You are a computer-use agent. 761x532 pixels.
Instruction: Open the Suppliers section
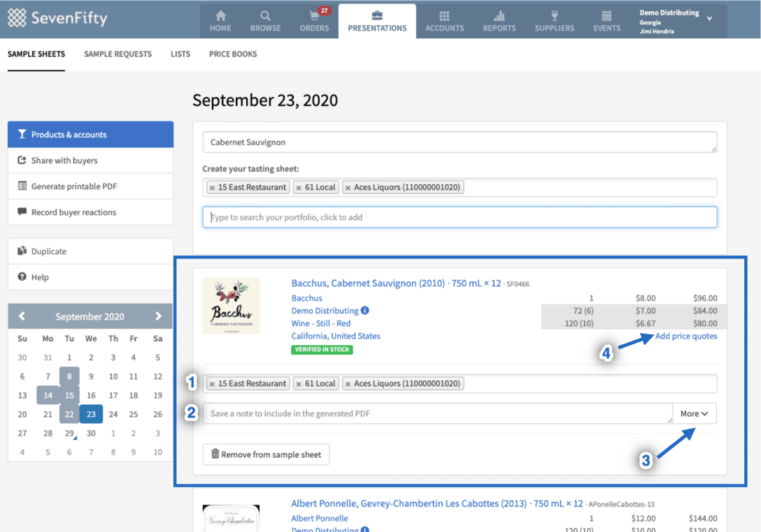[x=554, y=21]
